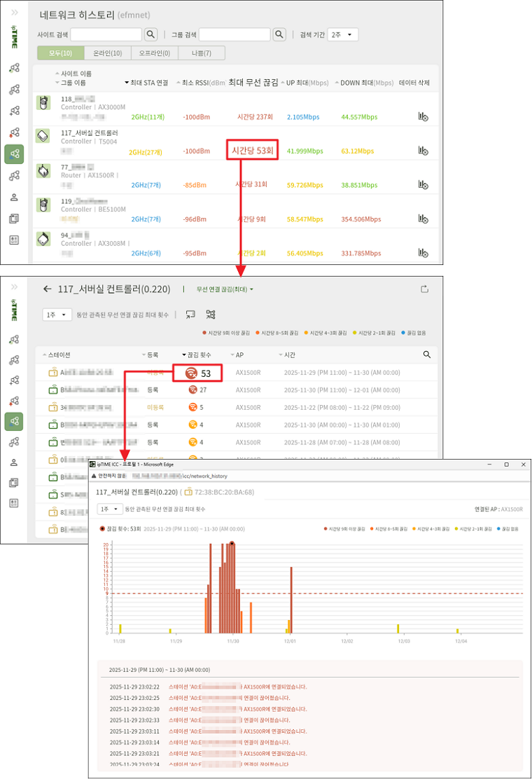Image resolution: width=532 pixels, height=784 pixels.
Task: Open the station list search magnifier
Action: pyautogui.click(x=427, y=355)
